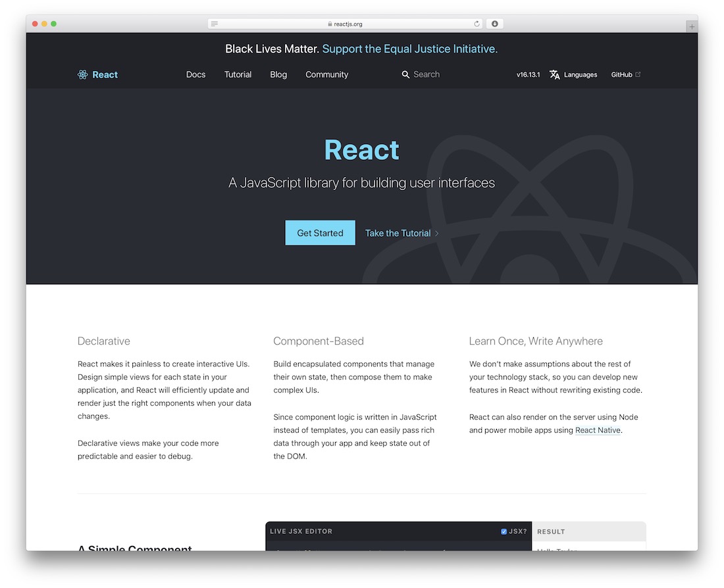The height and width of the screenshot is (588, 724).
Task: Open the Tutorial nav item
Action: (238, 74)
